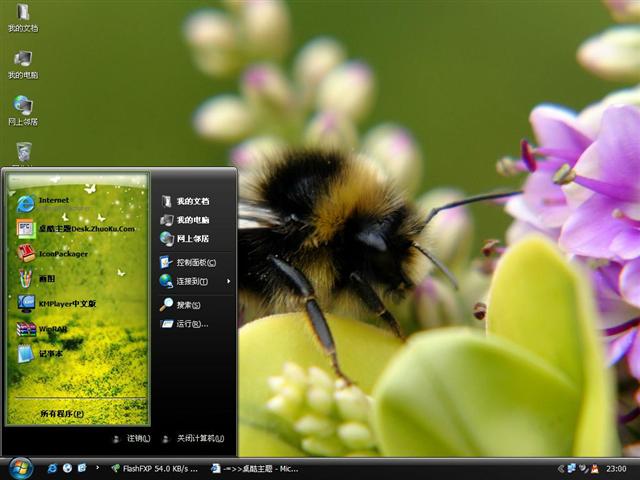This screenshot has width=640, height=480.
Task: Click the network tray icon
Action: click(571, 468)
